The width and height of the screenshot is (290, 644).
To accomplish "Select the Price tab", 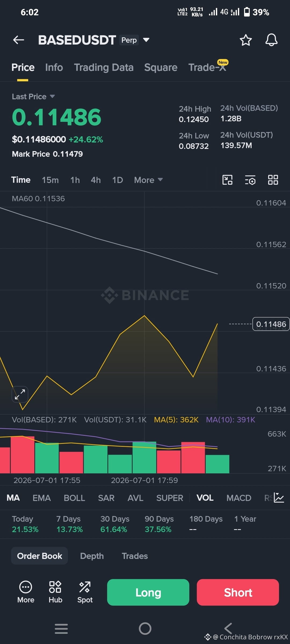I will click(23, 67).
